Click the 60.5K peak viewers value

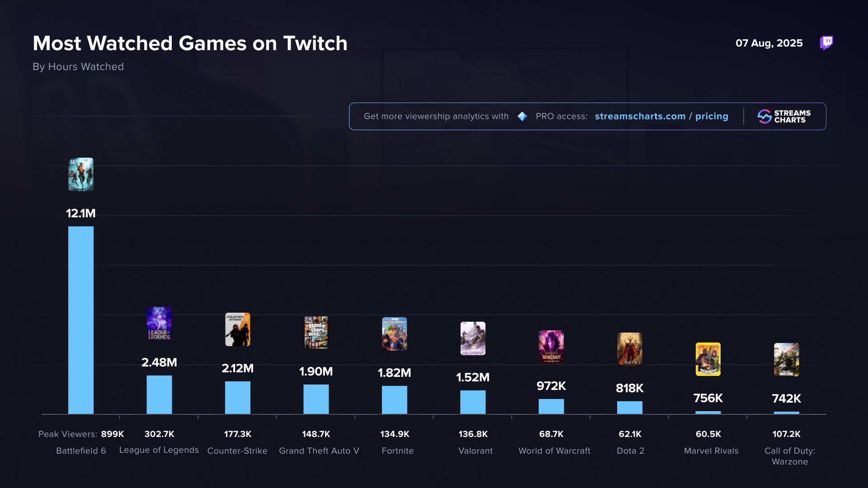[x=708, y=434]
